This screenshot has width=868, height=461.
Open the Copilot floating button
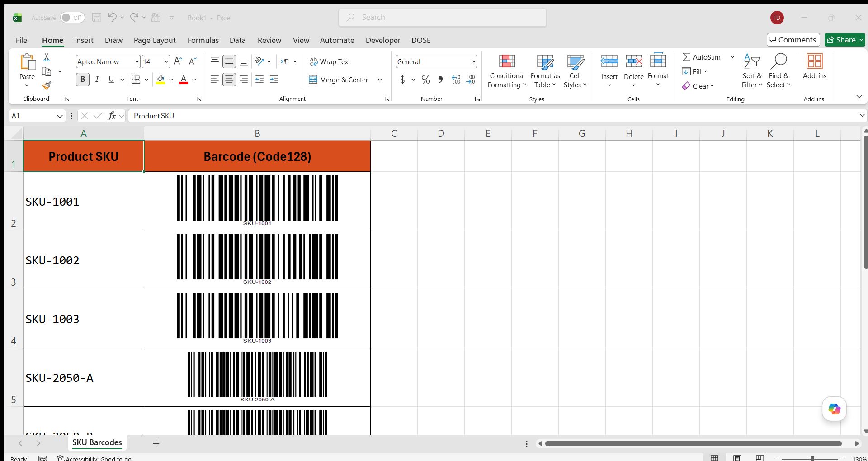tap(834, 409)
